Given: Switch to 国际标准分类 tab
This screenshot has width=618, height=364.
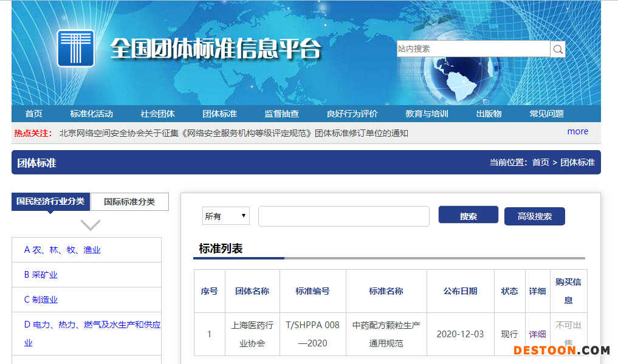Looking at the screenshot, I should [129, 202].
